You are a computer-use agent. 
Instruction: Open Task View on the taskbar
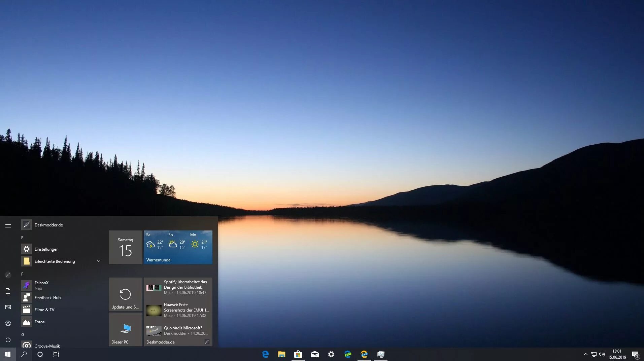tap(56, 354)
